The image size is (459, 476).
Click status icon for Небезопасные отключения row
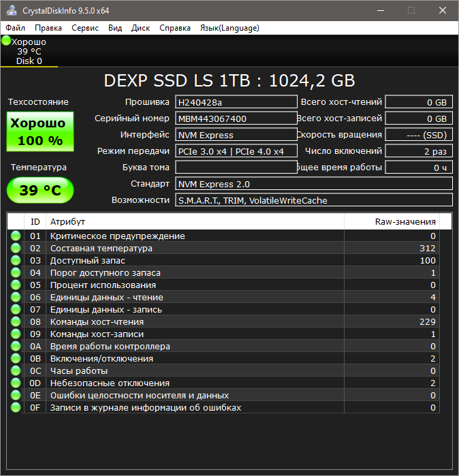click(x=16, y=383)
